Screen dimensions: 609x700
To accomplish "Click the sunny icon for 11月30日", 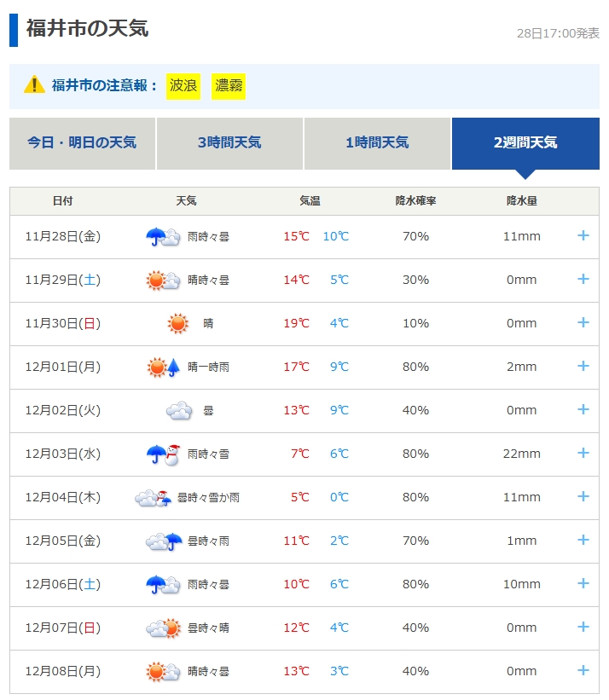I will point(177,323).
